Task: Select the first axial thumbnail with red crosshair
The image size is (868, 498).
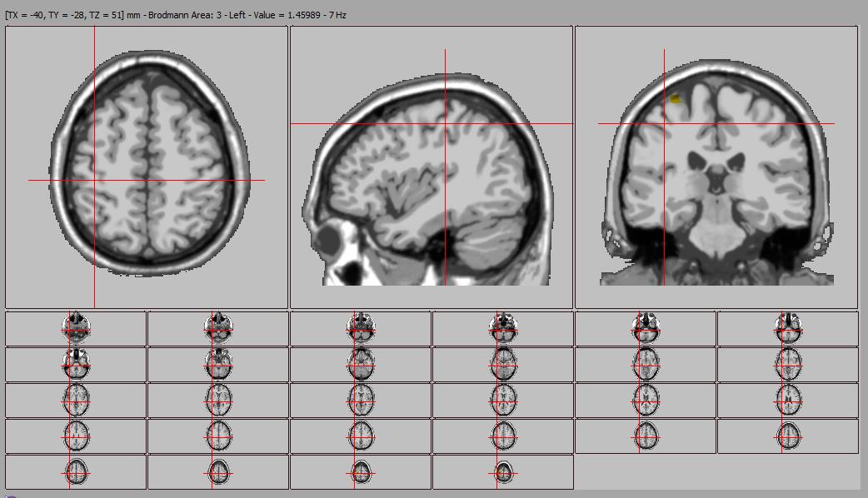Action: pyautogui.click(x=75, y=326)
